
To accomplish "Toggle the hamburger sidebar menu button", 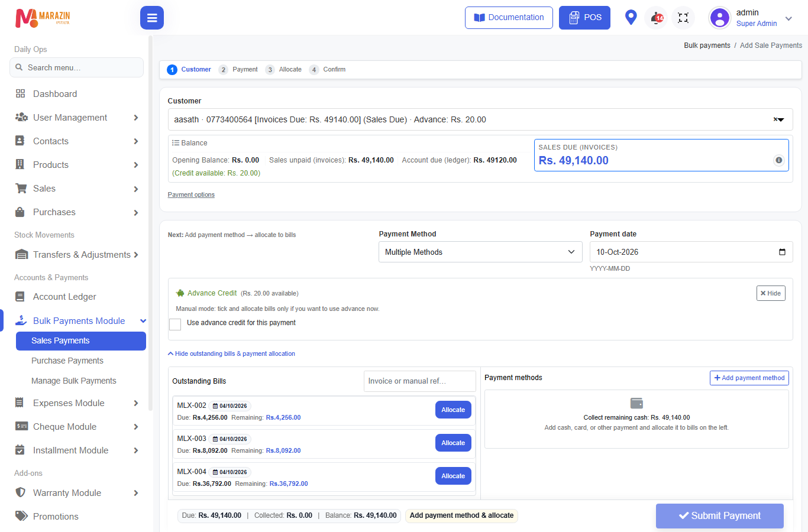I will click(152, 18).
